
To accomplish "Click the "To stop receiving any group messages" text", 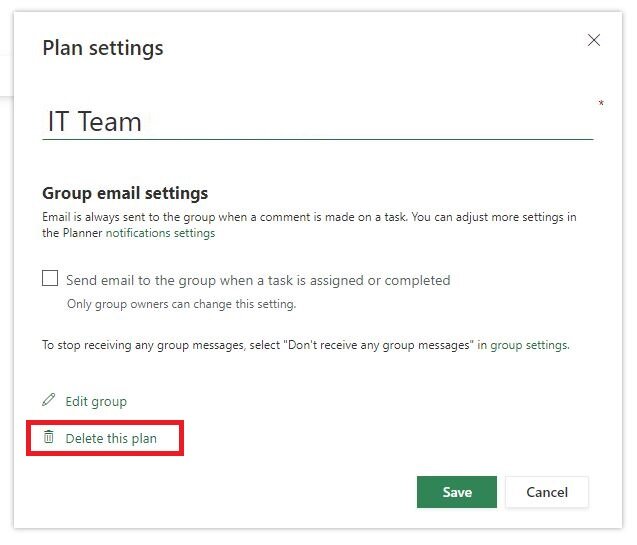I will (306, 345).
